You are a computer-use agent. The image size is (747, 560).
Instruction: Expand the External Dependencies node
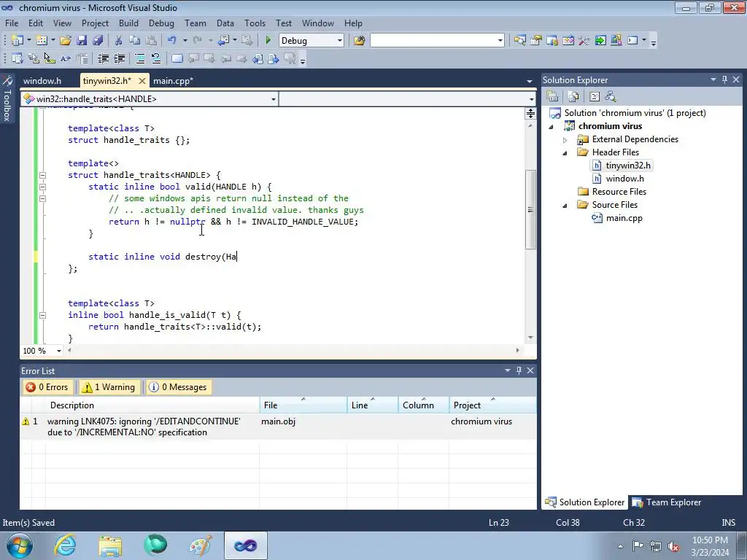(x=565, y=139)
